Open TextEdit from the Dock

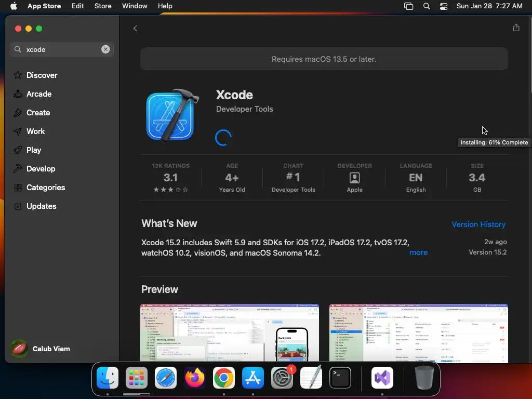[x=311, y=378]
